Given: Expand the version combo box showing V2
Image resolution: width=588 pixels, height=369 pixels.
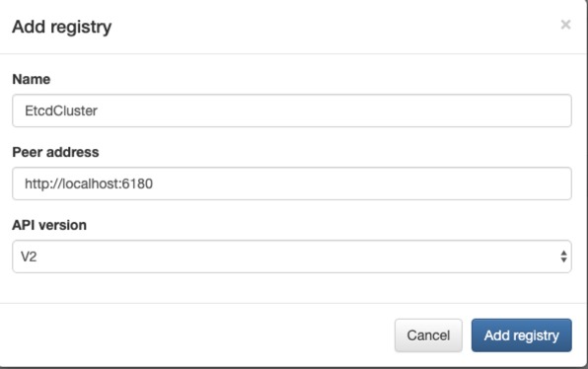Looking at the screenshot, I should (x=292, y=257).
